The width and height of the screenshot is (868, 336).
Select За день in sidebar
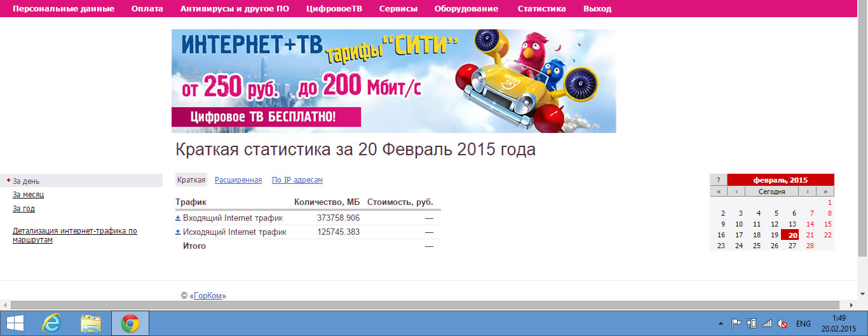26,181
